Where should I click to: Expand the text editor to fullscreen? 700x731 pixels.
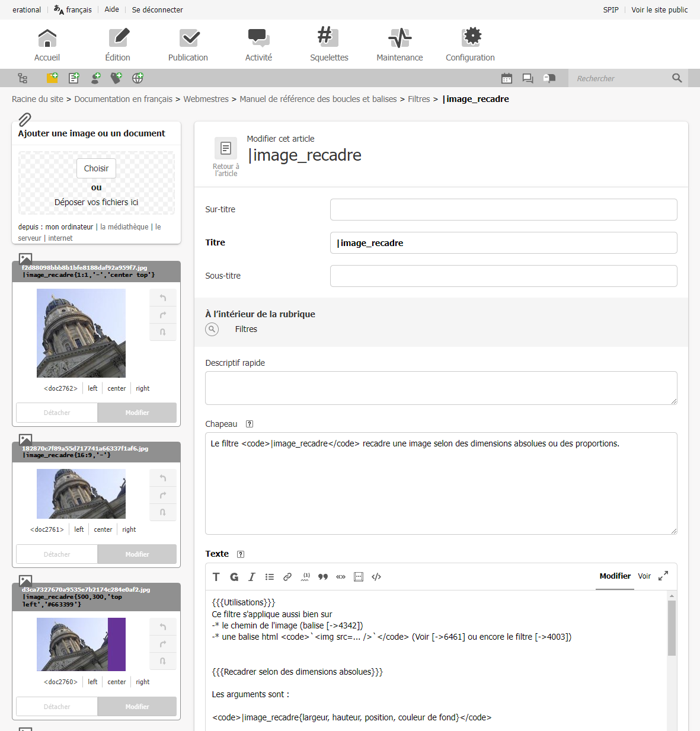click(663, 576)
